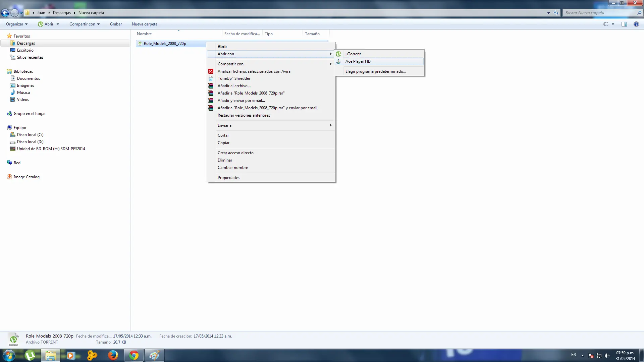This screenshot has height=362, width=644.
Task: Click the volume speaker tray icon
Action: click(x=607, y=356)
